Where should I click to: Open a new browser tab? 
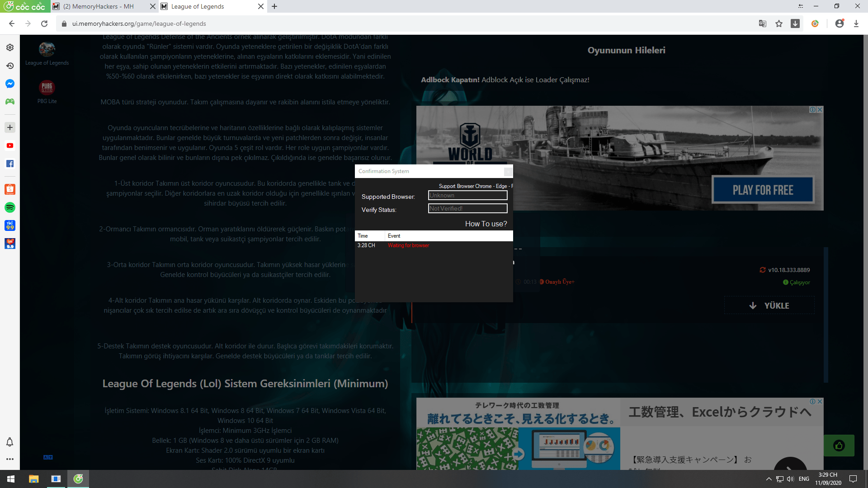[x=274, y=6]
